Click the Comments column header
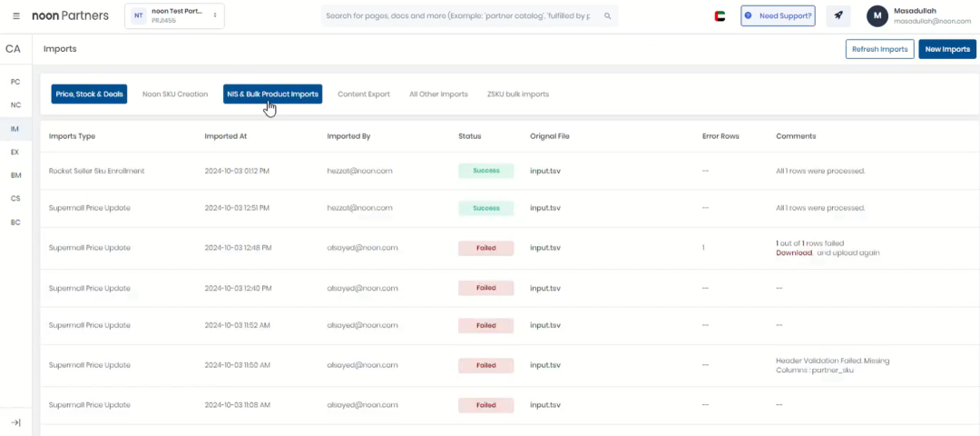The image size is (980, 436). [796, 136]
